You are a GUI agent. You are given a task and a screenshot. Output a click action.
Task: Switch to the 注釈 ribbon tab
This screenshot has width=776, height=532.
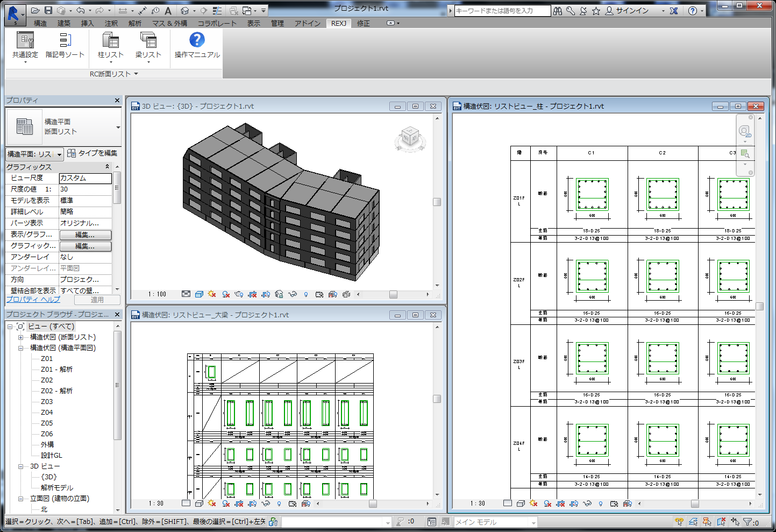111,23
